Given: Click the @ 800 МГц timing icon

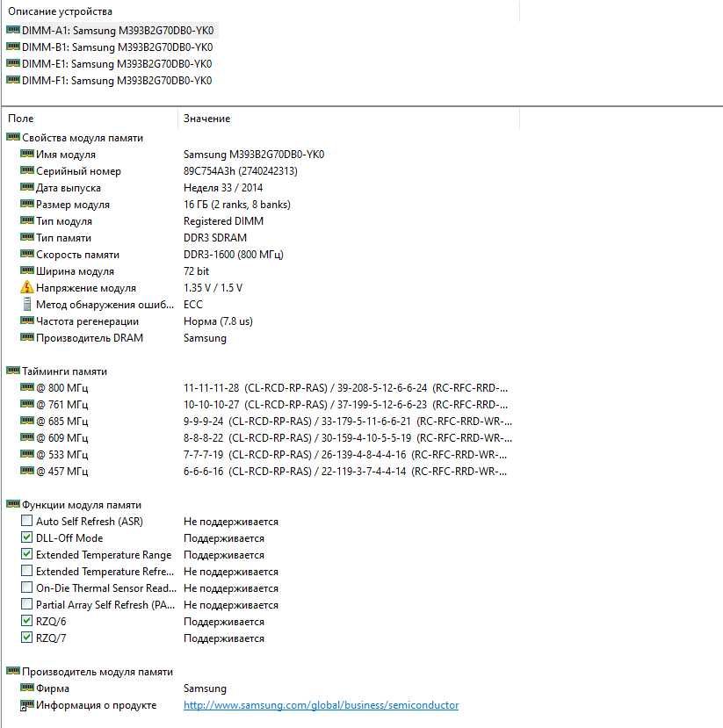Looking at the screenshot, I should pos(27,387).
